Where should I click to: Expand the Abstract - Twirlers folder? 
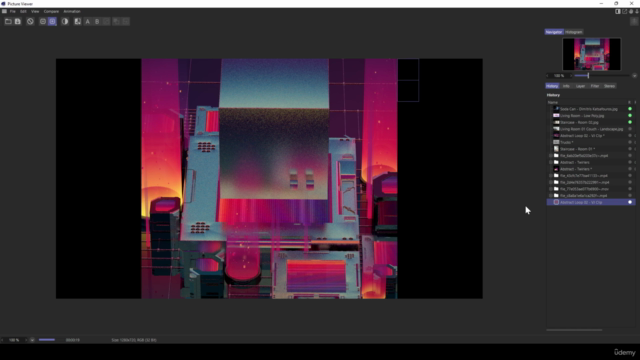[551, 162]
